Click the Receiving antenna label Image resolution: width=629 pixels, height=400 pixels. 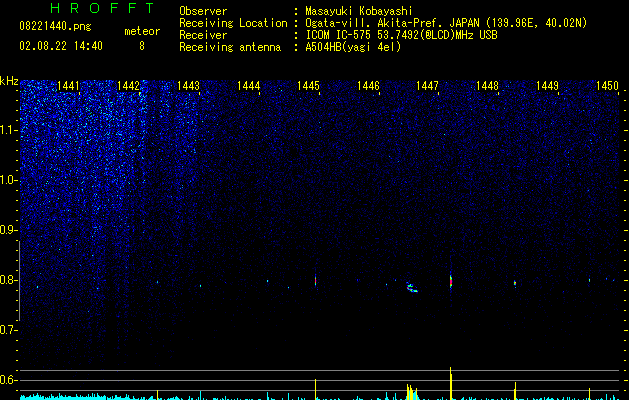coord(230,47)
